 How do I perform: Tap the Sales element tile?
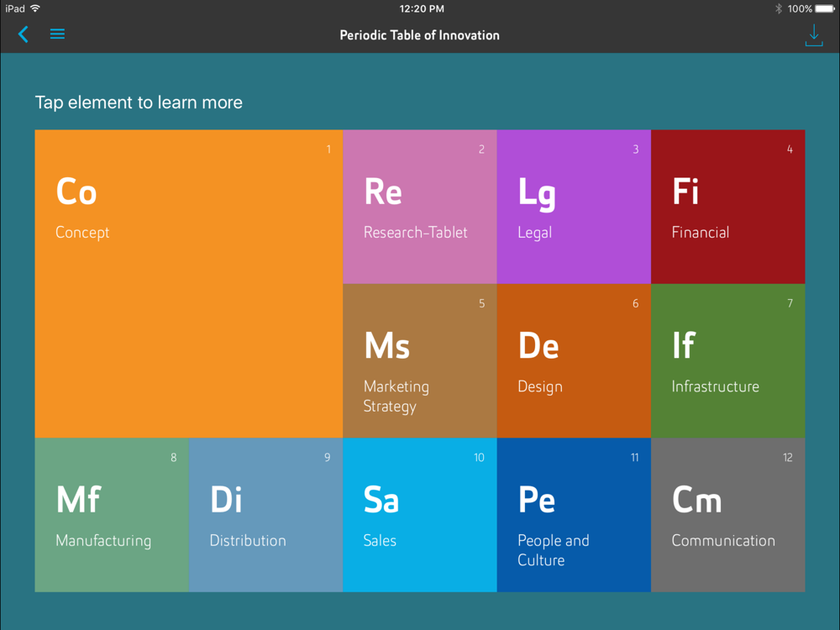pyautogui.click(x=419, y=514)
